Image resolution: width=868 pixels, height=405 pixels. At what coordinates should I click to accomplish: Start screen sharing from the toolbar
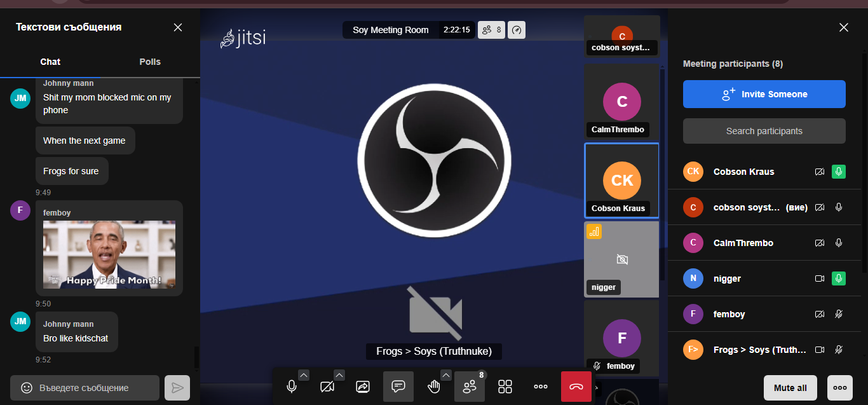pos(363,387)
